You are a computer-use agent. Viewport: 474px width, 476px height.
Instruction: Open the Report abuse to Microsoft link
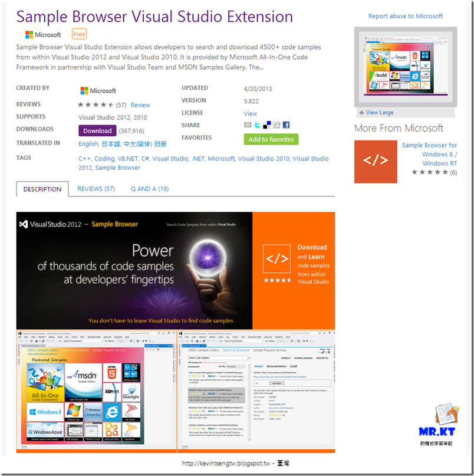(406, 16)
